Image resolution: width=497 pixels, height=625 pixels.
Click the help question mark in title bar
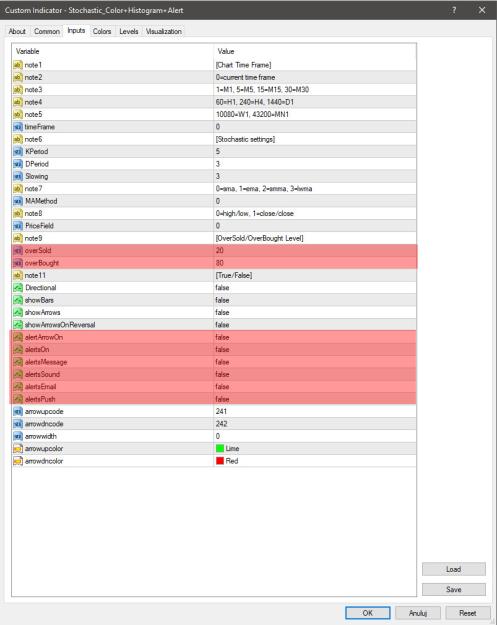coord(454,10)
